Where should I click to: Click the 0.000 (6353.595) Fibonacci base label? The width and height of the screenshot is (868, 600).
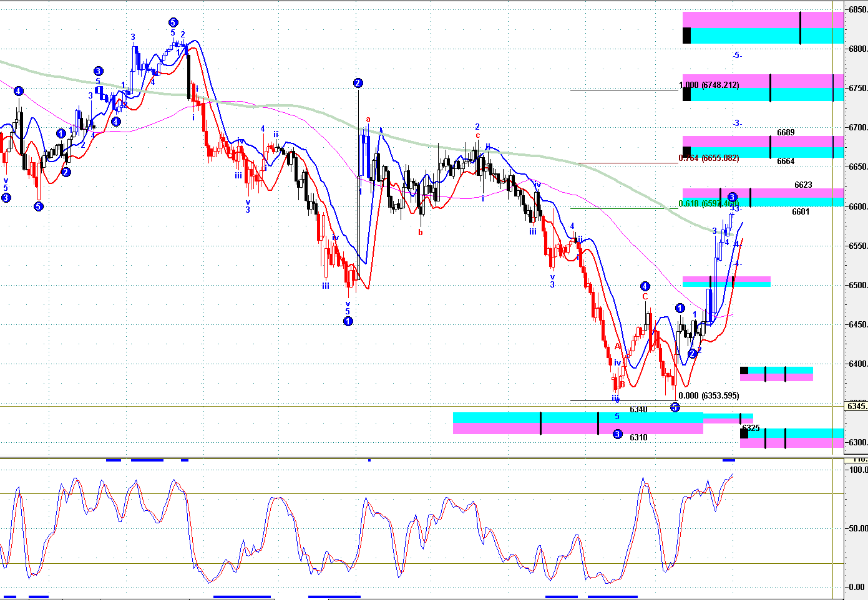click(x=709, y=395)
